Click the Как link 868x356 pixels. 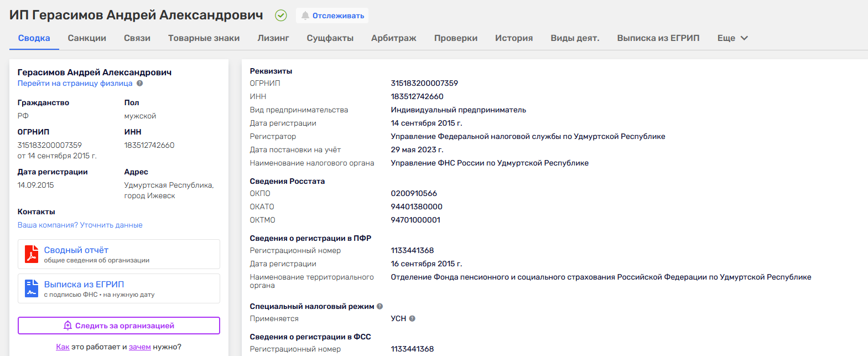[x=63, y=347]
